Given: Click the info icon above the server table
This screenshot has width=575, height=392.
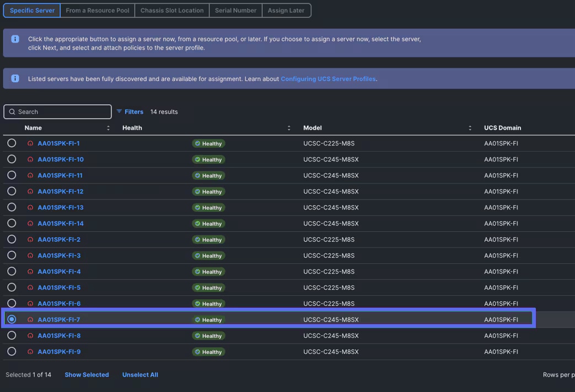Looking at the screenshot, I should coord(15,39).
